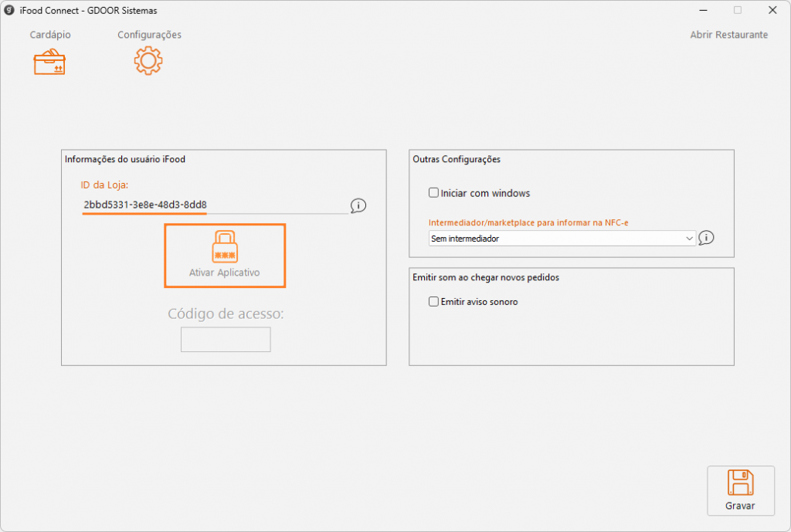
Task: Click the 'Intermediador/marketplace para informar na NFC-e' label
Action: point(528,222)
